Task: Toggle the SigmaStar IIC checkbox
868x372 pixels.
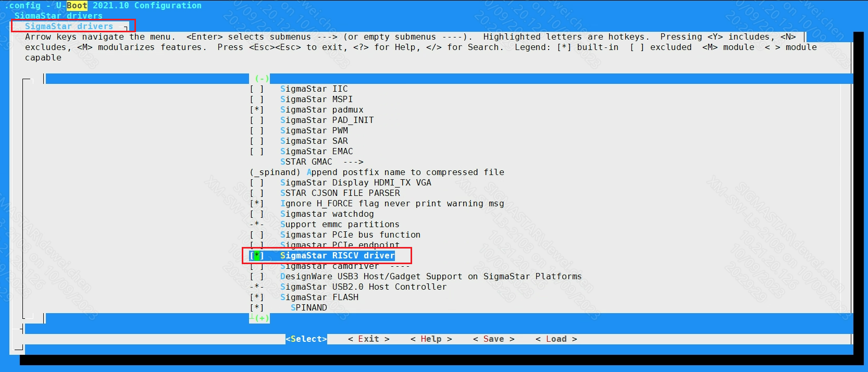Action: tap(257, 89)
